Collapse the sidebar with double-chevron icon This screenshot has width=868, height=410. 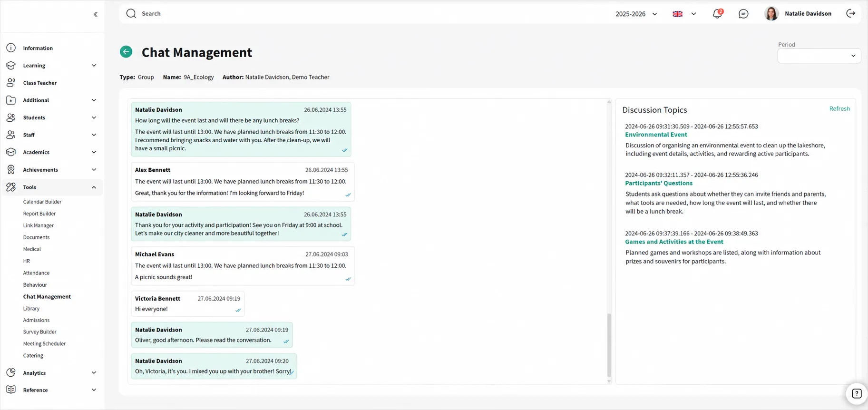tap(96, 14)
